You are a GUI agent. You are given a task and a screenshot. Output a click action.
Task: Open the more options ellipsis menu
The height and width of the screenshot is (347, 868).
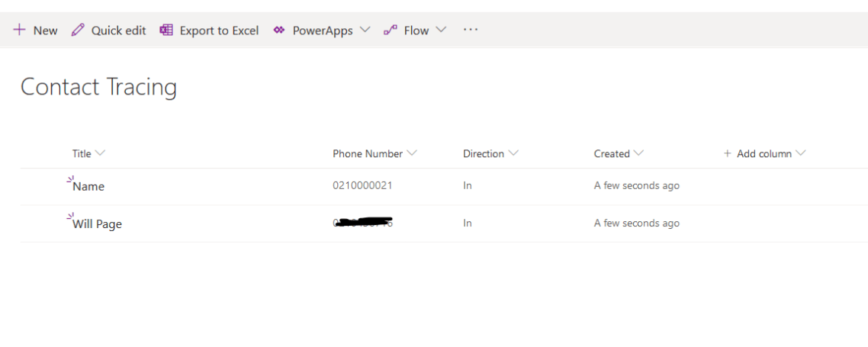click(x=471, y=30)
